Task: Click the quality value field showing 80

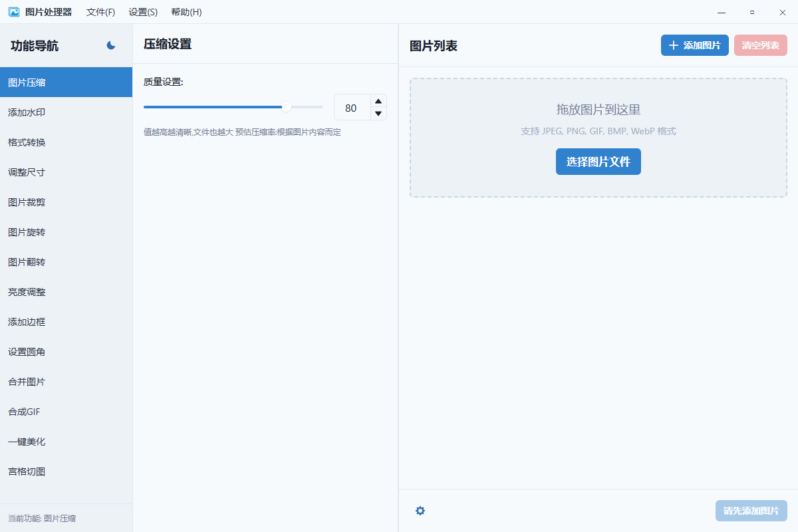Action: click(352, 108)
